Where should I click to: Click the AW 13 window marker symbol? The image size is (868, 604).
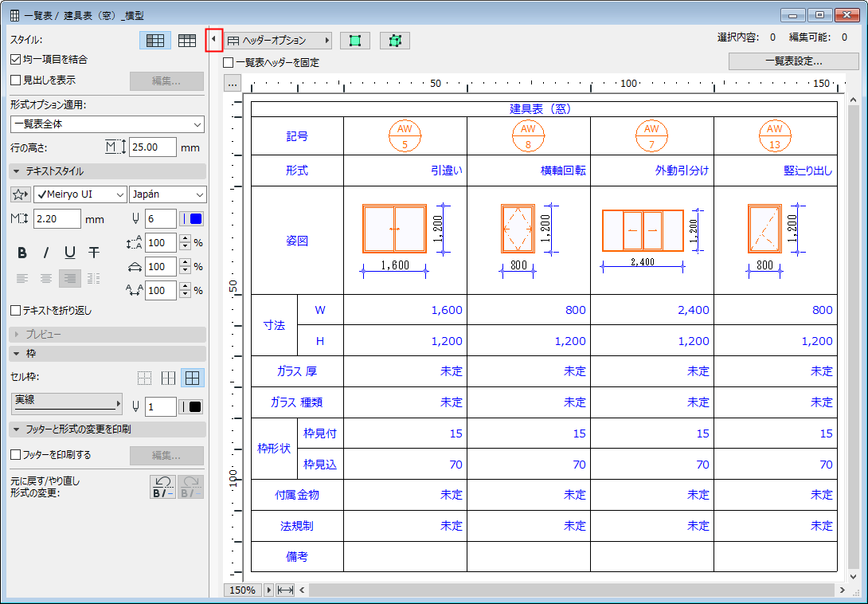775,135
